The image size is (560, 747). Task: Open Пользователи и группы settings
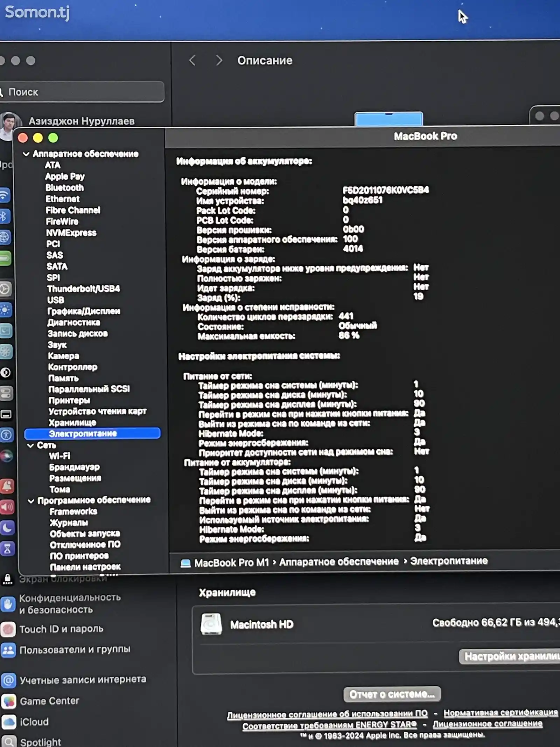66,650
